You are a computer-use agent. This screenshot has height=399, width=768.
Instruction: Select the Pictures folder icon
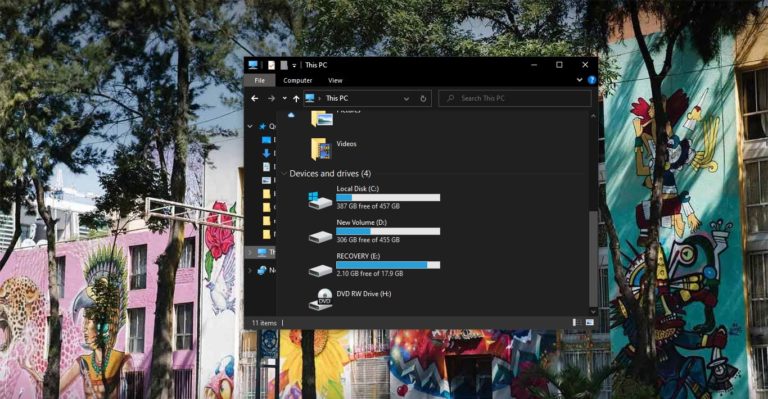click(322, 118)
